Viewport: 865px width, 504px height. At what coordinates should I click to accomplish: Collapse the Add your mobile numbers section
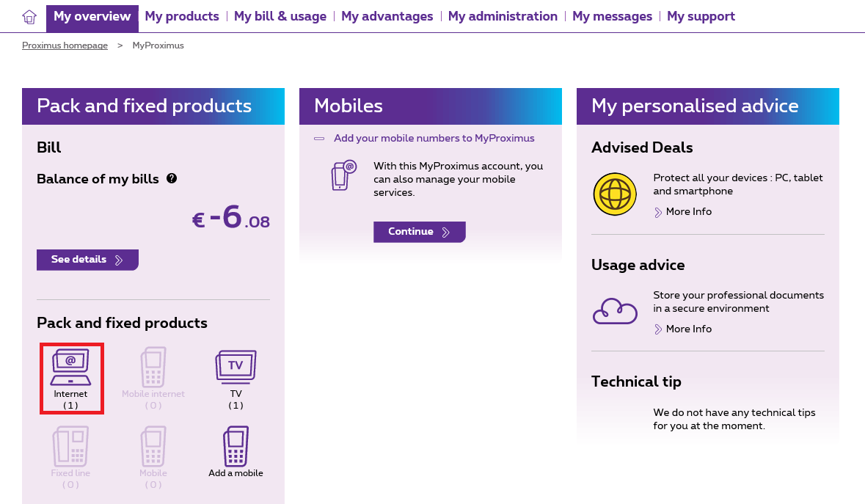pyautogui.click(x=319, y=139)
